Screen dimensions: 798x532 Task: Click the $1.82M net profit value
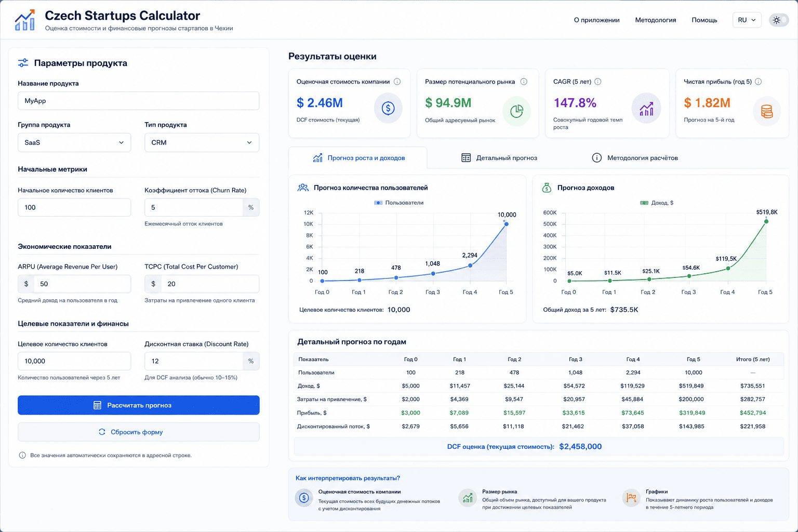[707, 103]
